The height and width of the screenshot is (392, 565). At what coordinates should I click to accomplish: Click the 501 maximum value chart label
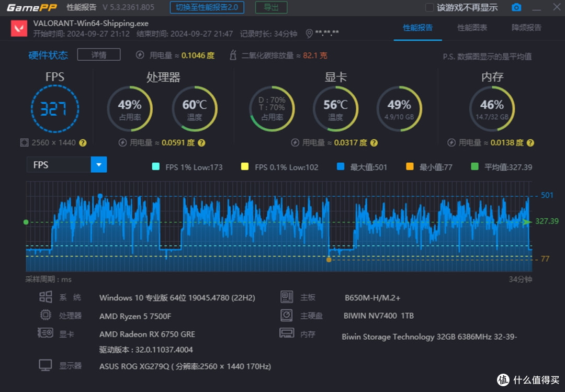tap(547, 195)
